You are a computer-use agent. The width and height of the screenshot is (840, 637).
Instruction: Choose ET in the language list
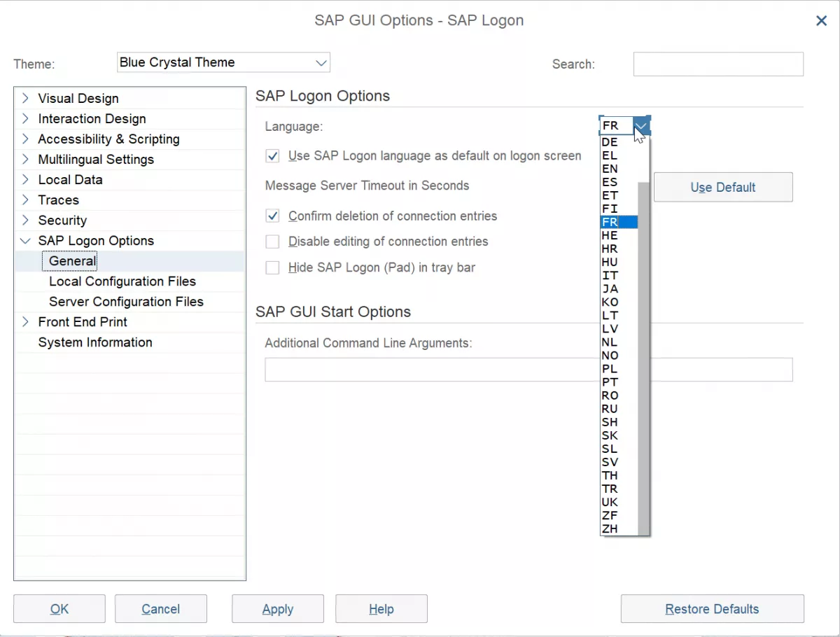[619, 195]
